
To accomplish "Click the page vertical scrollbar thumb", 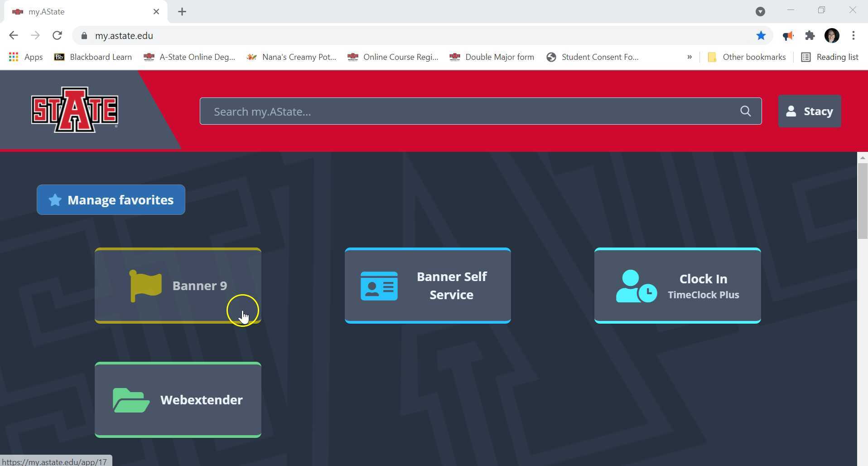I will [862, 200].
